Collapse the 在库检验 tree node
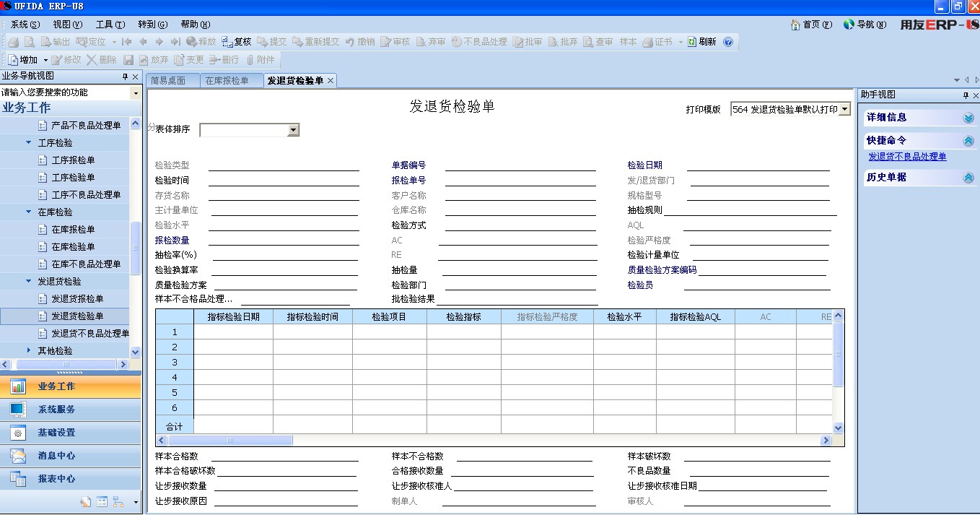The height and width of the screenshot is (515, 980). (29, 212)
